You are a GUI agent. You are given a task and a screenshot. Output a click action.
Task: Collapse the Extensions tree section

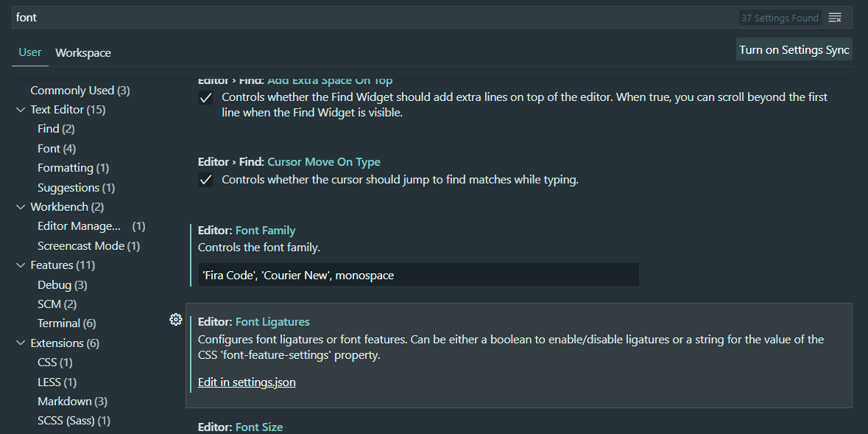point(21,343)
